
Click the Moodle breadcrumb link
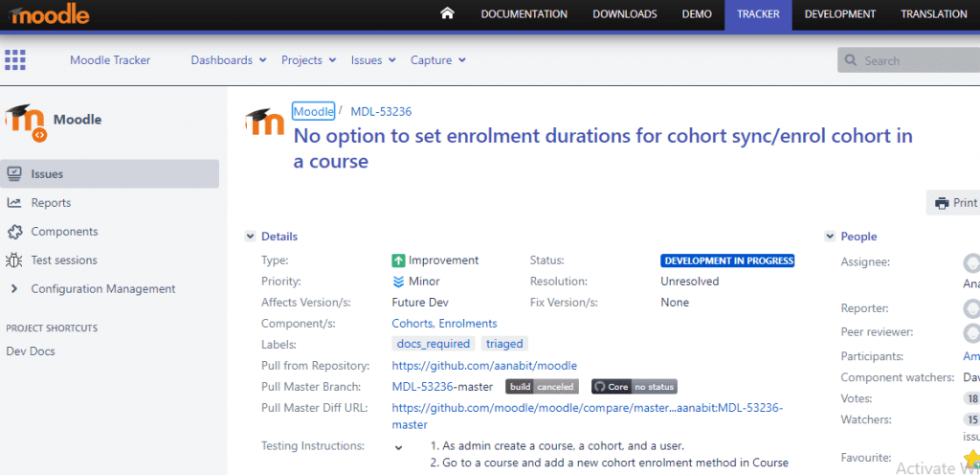click(x=314, y=111)
